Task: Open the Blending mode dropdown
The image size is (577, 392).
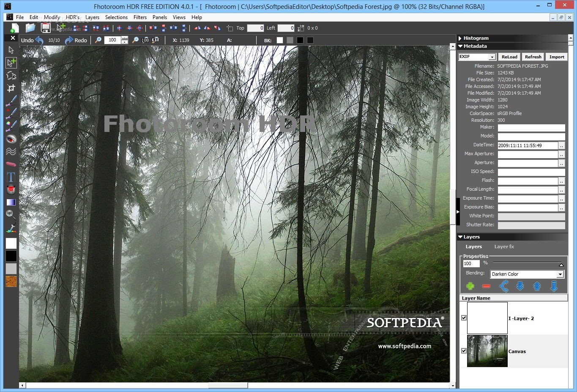Action: click(x=560, y=274)
